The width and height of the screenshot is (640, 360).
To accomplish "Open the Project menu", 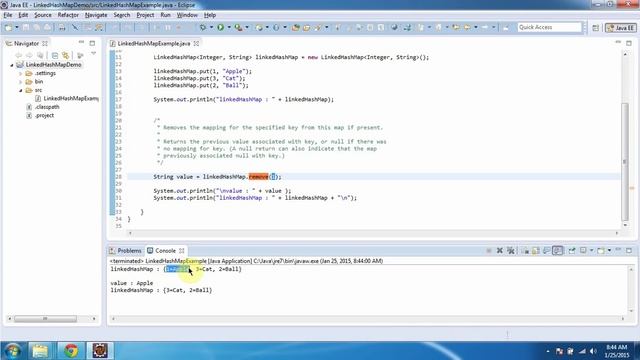I will (145, 15).
